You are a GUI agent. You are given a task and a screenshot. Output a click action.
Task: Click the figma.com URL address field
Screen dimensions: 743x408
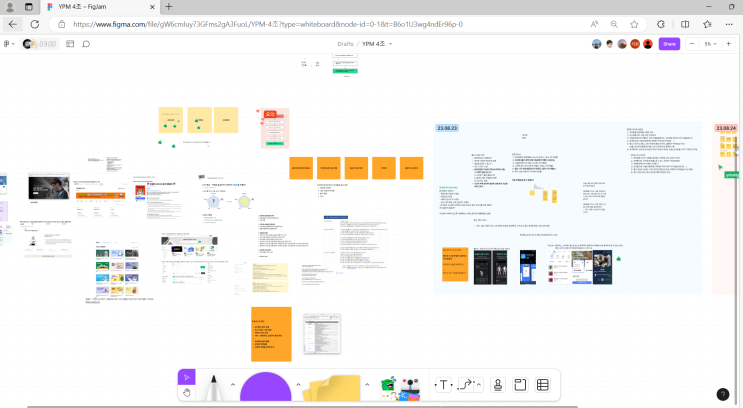coord(268,24)
